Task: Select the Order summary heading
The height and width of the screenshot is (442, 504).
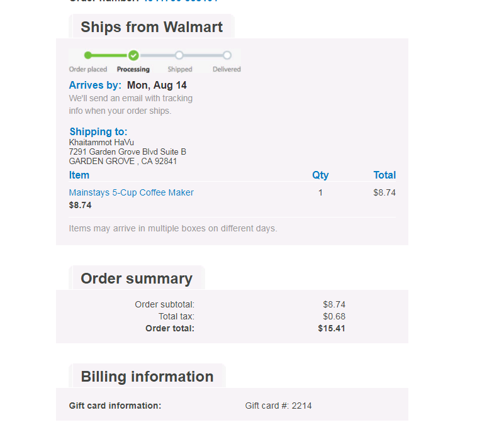Action: pyautogui.click(x=137, y=279)
